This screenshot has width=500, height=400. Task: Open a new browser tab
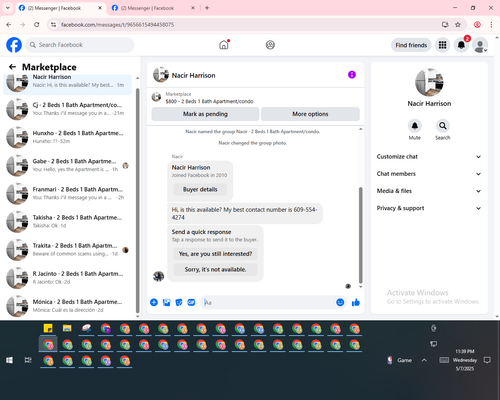tap(207, 8)
